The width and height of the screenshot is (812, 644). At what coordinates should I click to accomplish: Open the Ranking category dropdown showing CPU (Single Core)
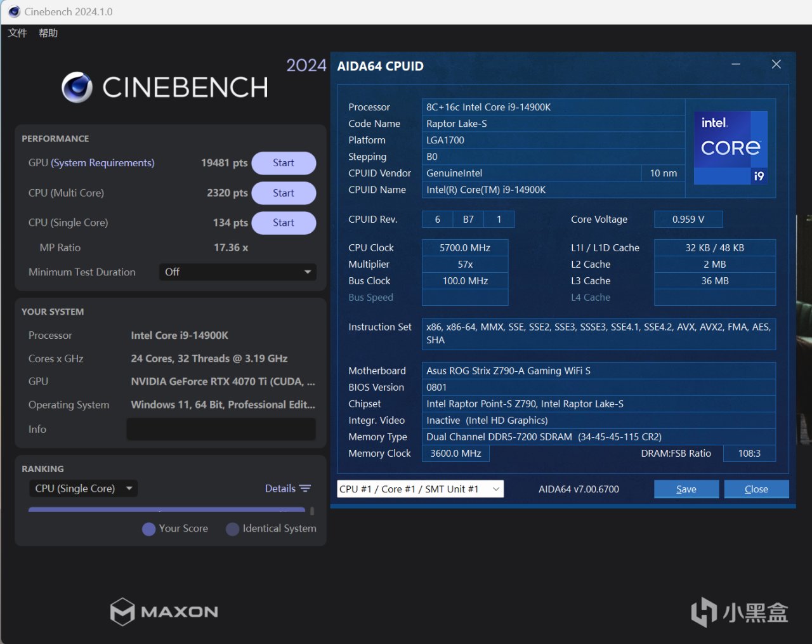(82, 488)
